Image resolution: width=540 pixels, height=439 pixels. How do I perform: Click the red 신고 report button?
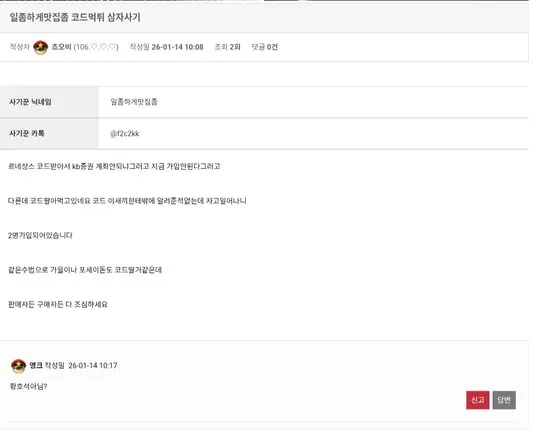click(477, 400)
